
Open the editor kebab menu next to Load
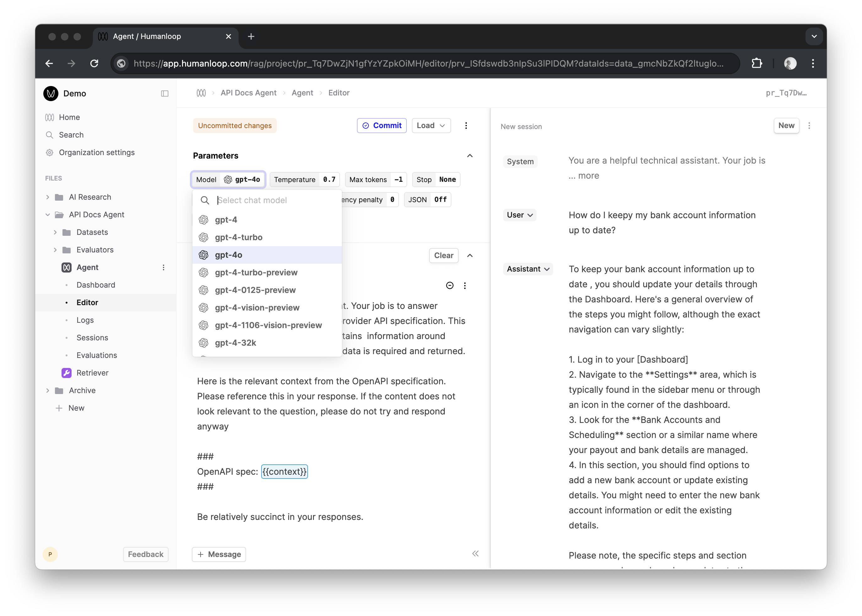466,126
